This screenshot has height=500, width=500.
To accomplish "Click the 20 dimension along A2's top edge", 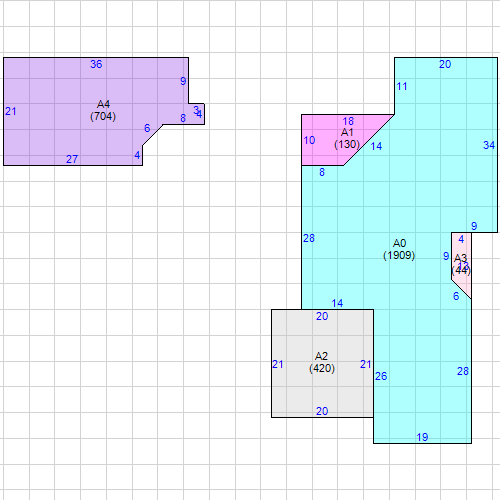I will pos(322,316).
